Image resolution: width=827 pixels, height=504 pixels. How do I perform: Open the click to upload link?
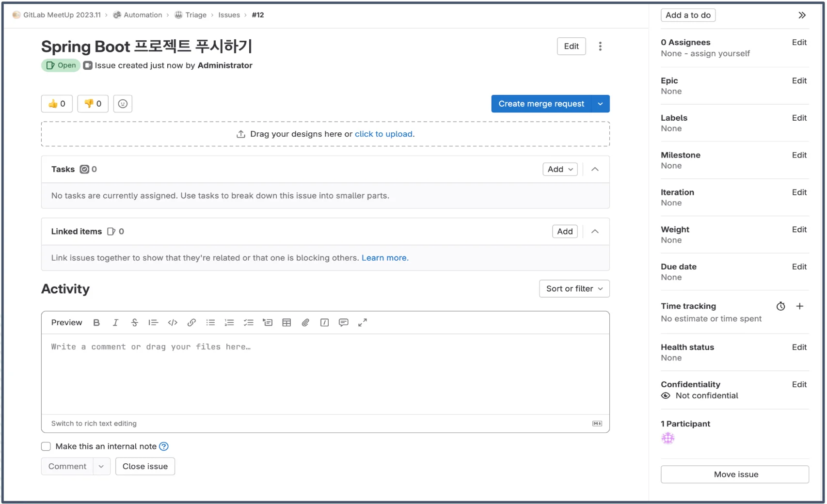(x=383, y=134)
